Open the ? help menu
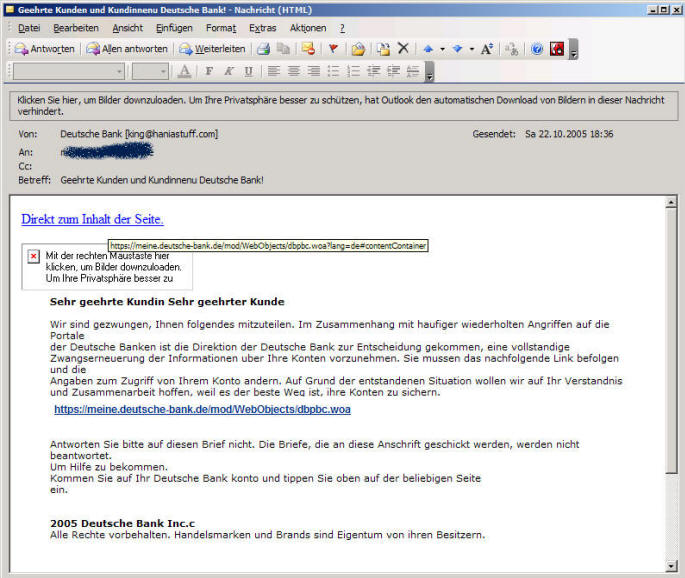 [342, 28]
